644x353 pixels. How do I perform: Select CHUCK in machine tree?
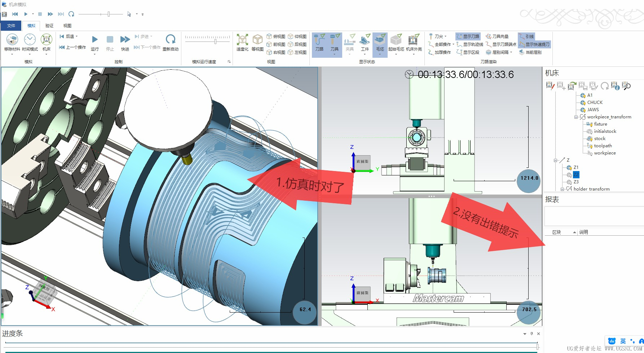click(x=595, y=103)
